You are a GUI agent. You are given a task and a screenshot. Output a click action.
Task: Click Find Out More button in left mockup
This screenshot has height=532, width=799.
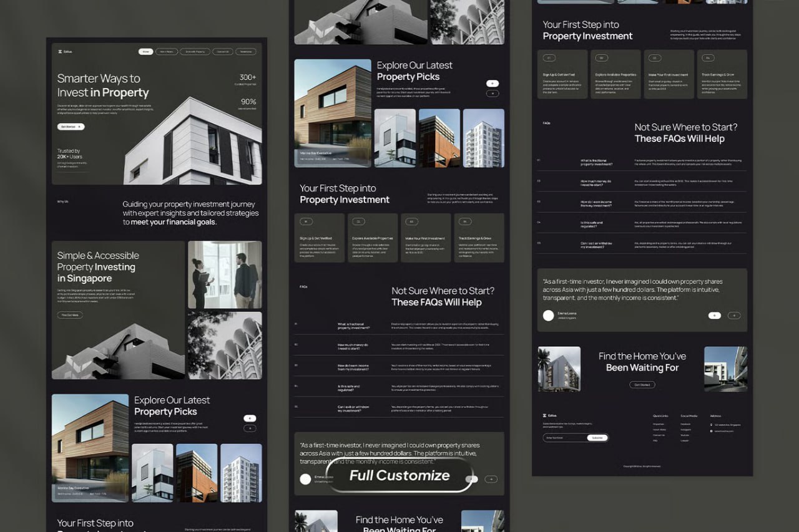click(x=70, y=315)
